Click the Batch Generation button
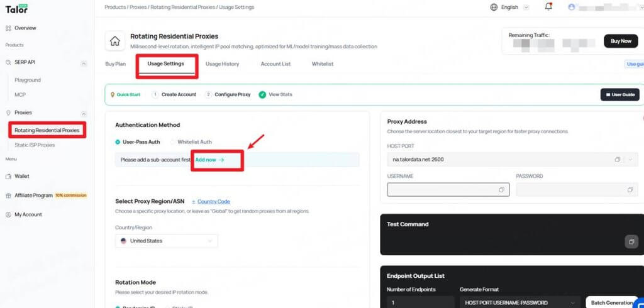644x308 pixels. coord(611,303)
